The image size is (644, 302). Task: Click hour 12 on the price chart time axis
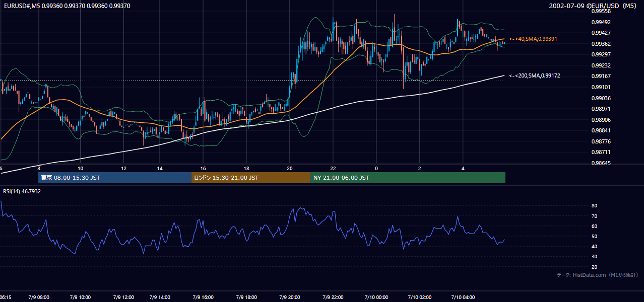pos(123,168)
